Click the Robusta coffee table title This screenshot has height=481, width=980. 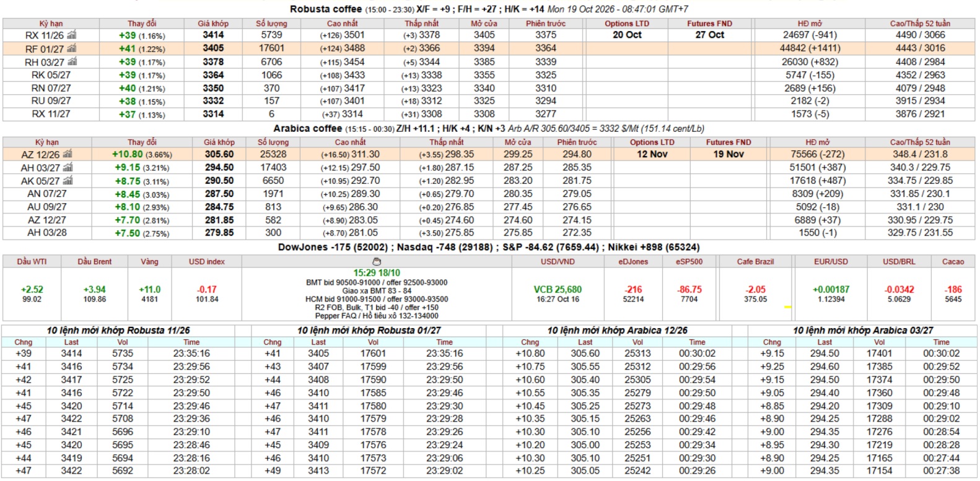[326, 9]
